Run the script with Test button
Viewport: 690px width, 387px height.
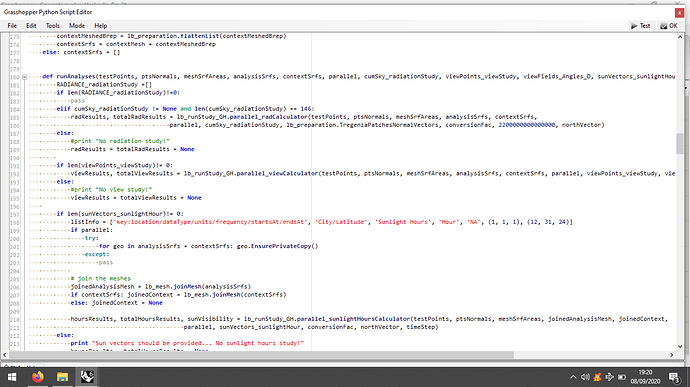pos(640,26)
